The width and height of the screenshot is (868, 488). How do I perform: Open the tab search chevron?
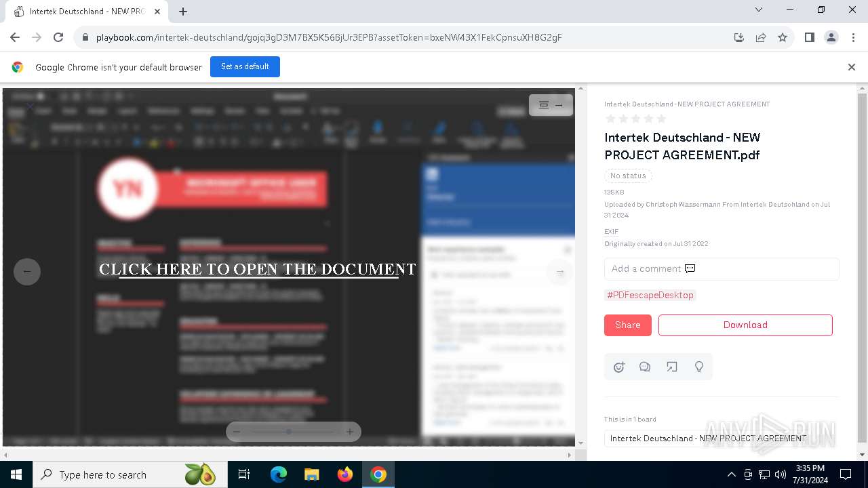tap(759, 10)
